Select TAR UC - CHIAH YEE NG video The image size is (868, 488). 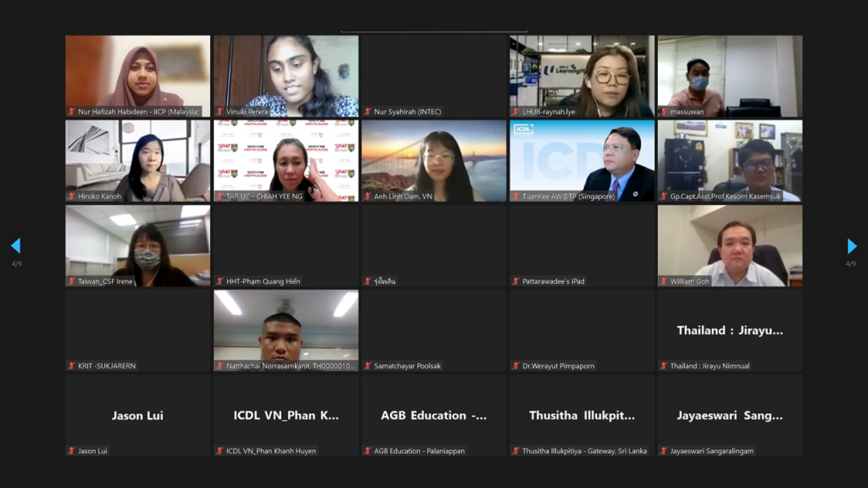click(x=287, y=161)
